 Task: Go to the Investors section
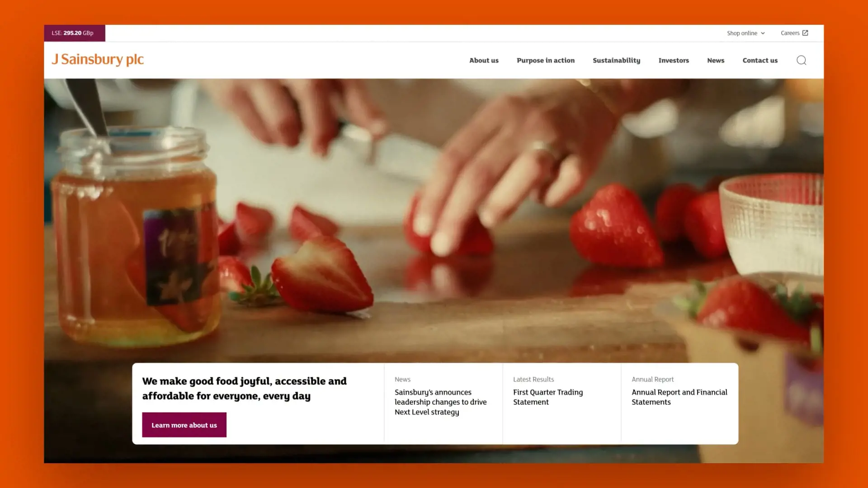pos(674,60)
